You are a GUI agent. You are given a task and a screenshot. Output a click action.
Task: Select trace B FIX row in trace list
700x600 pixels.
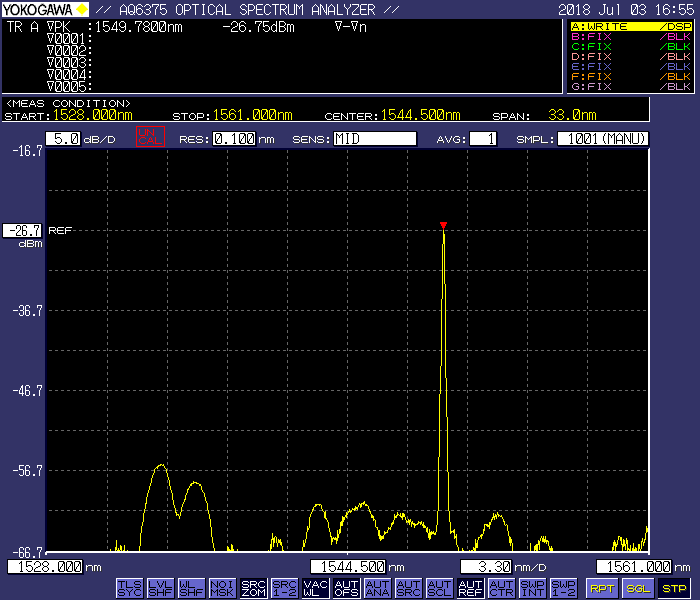(x=631, y=36)
